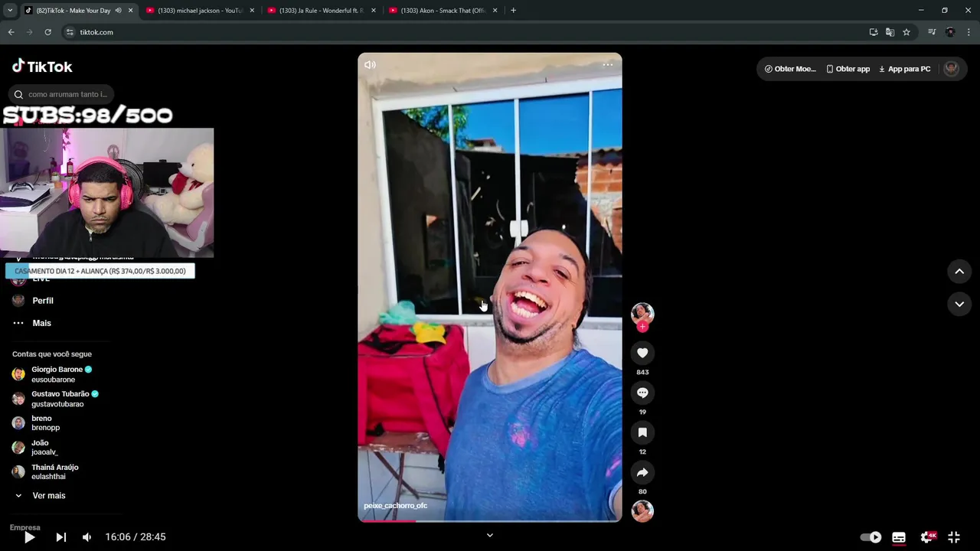The height and width of the screenshot is (551, 980).
Task: Reload the tiktok.com page
Action: click(47, 32)
